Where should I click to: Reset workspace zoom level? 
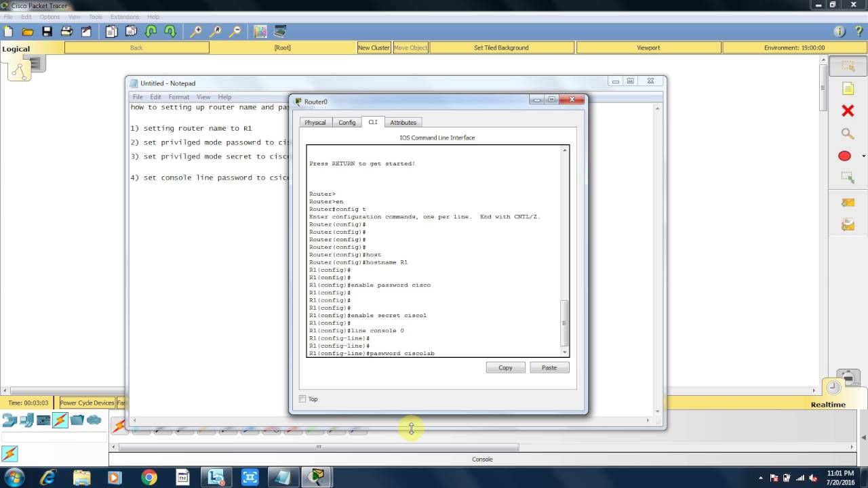point(216,31)
